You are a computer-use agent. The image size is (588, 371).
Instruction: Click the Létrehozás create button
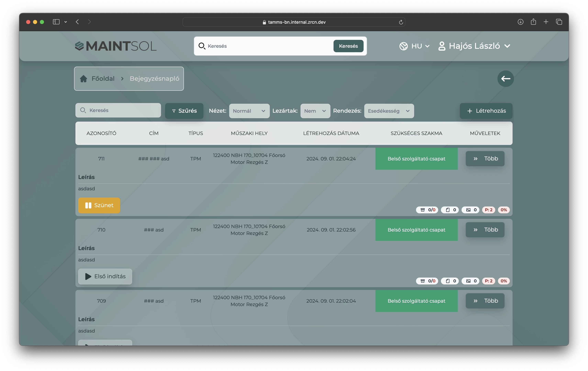click(486, 111)
